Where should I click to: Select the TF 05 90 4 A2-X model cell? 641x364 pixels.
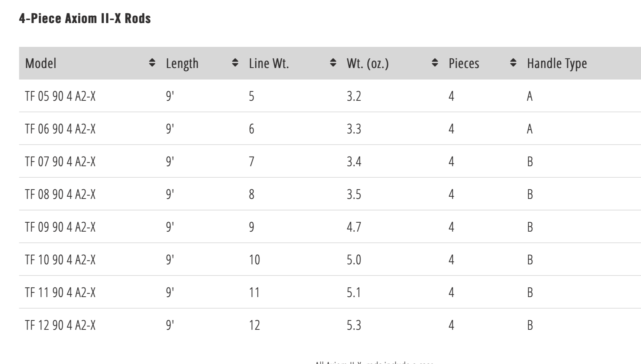(x=60, y=96)
